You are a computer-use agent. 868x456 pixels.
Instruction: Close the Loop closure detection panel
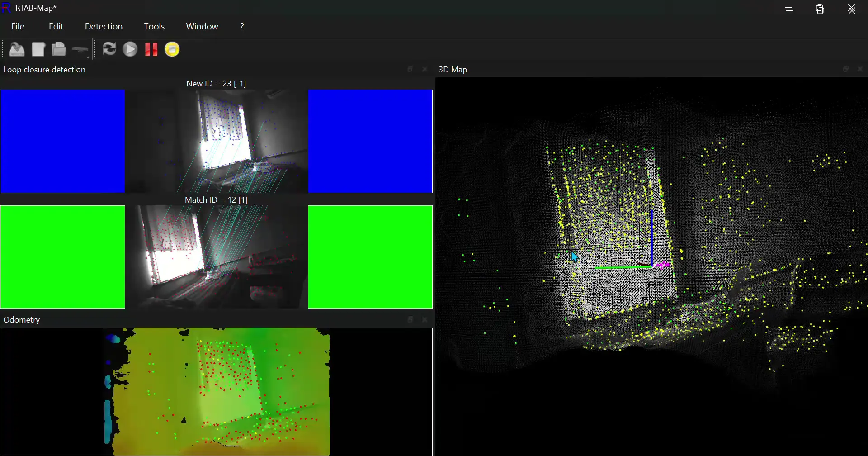[x=425, y=69]
